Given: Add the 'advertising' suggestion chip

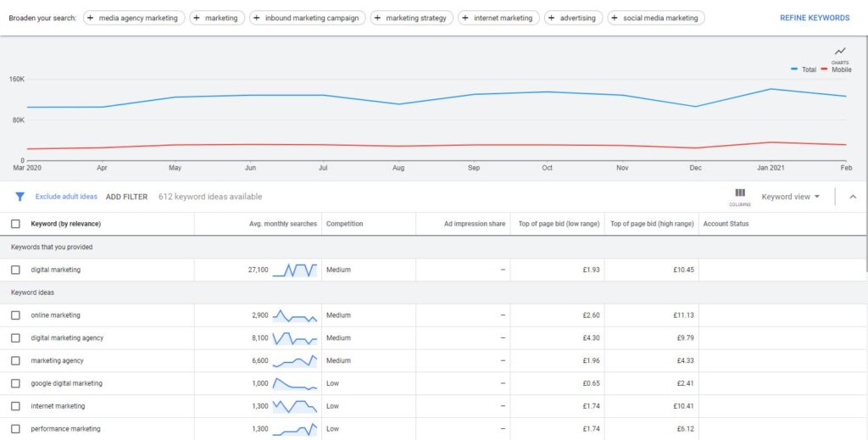Looking at the screenshot, I should click(573, 18).
